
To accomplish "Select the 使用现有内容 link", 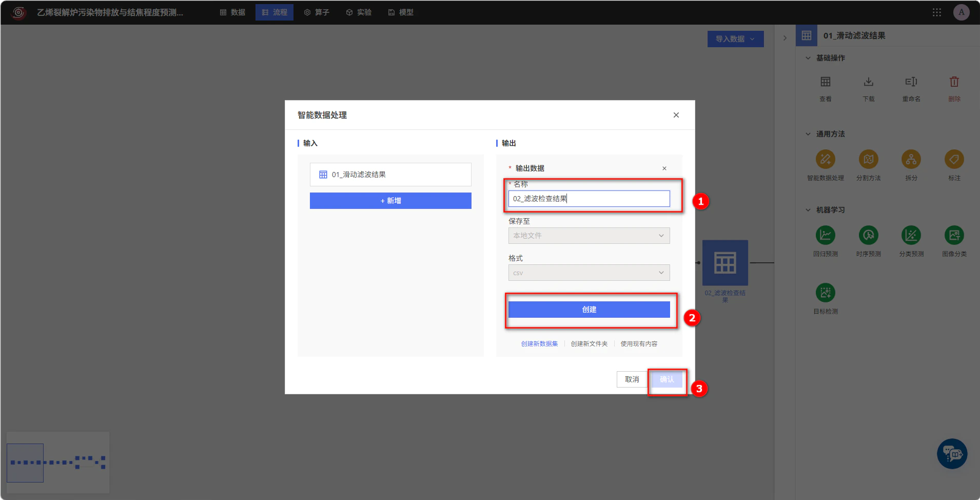I will click(x=639, y=344).
